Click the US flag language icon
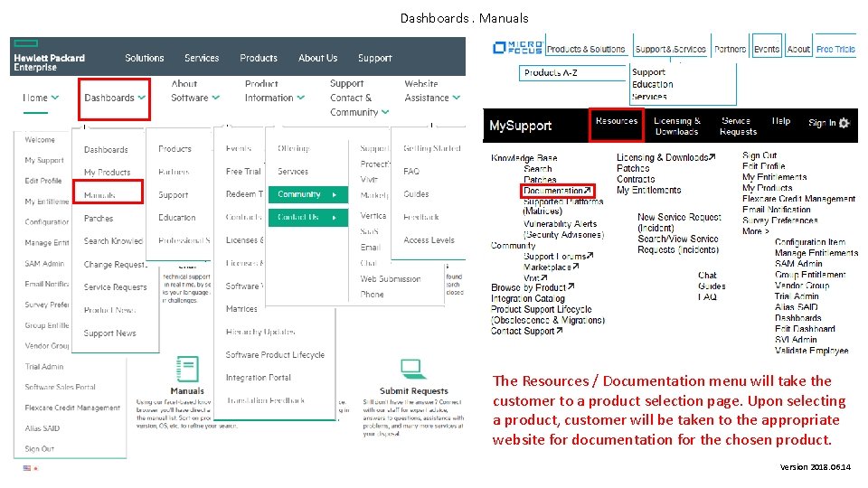This screenshot has width=868, height=488. [26, 468]
